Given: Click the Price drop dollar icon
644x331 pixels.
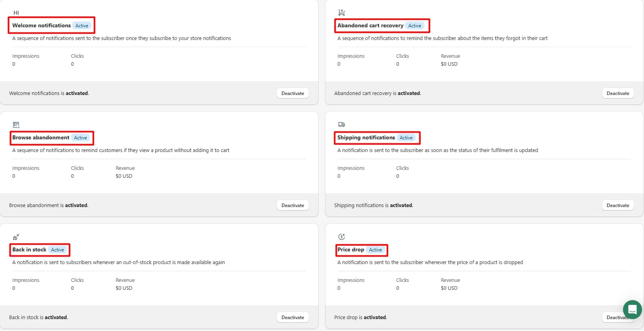Looking at the screenshot, I should click(x=342, y=237).
